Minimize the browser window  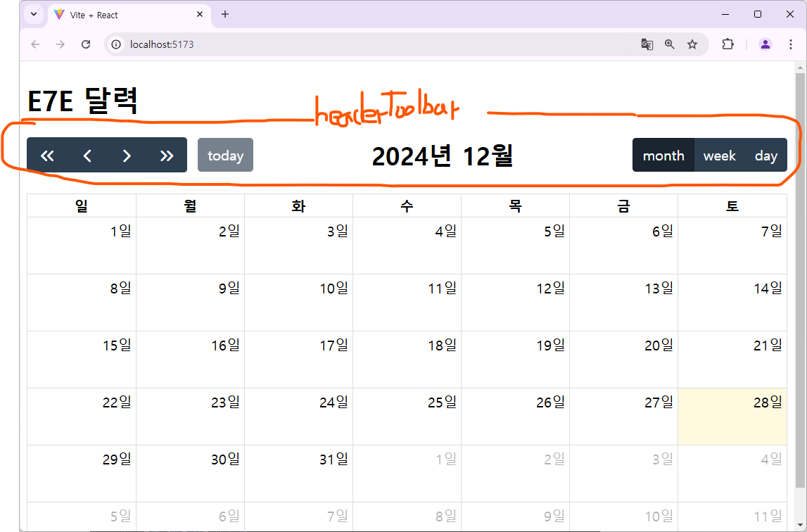(725, 14)
